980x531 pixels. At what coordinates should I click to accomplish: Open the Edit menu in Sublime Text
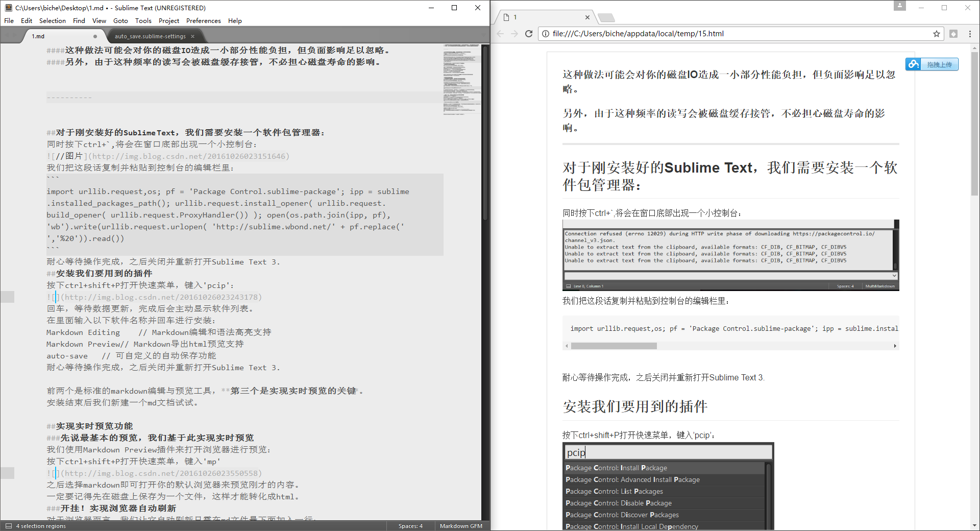(27, 21)
